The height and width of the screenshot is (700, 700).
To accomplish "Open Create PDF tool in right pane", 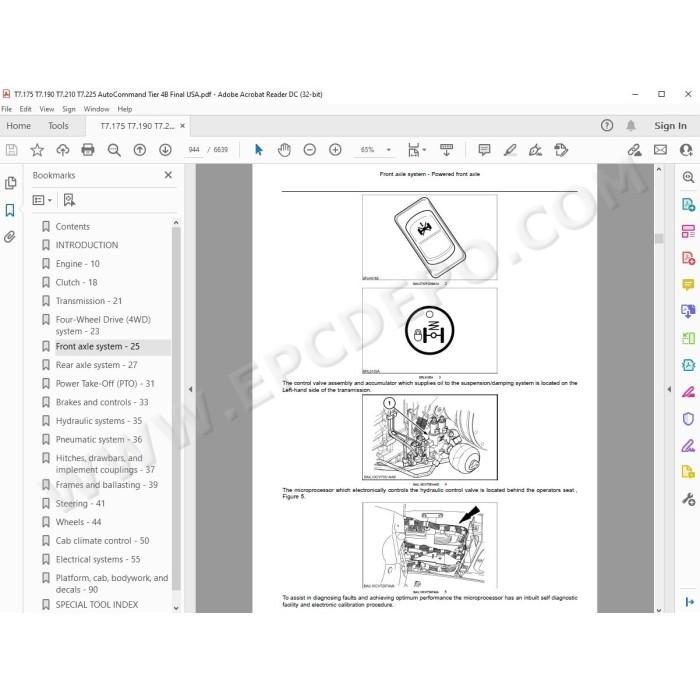I will coord(688,258).
